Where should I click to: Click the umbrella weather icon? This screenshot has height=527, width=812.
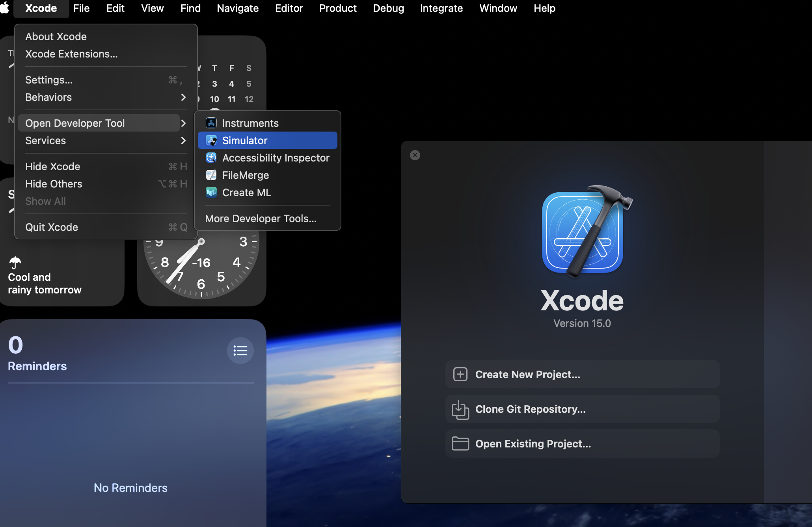pyautogui.click(x=15, y=262)
